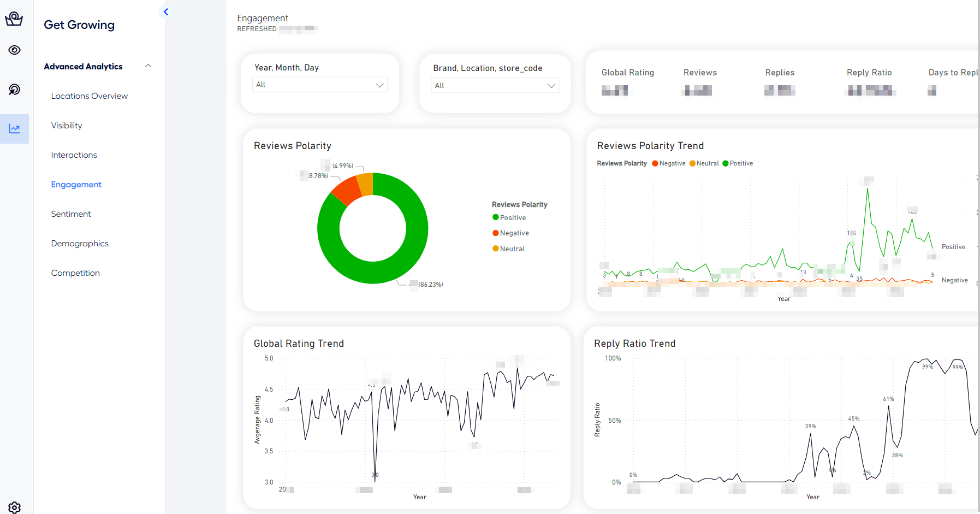Select Engagement in the sidebar
The height and width of the screenshot is (514, 980).
pos(76,185)
